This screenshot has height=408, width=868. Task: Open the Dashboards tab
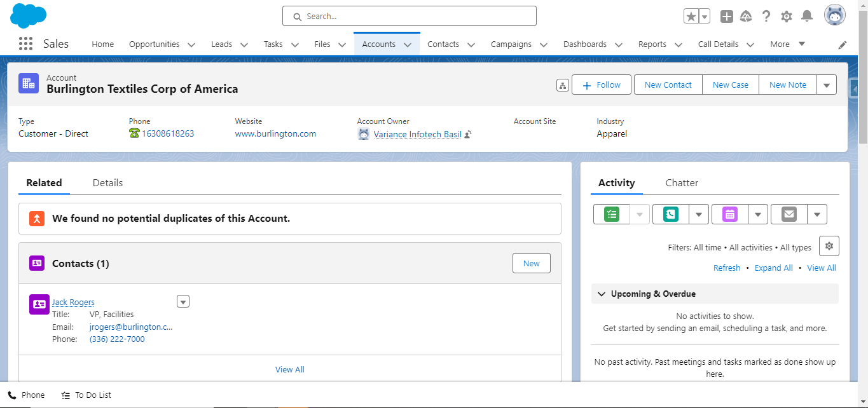click(x=585, y=44)
